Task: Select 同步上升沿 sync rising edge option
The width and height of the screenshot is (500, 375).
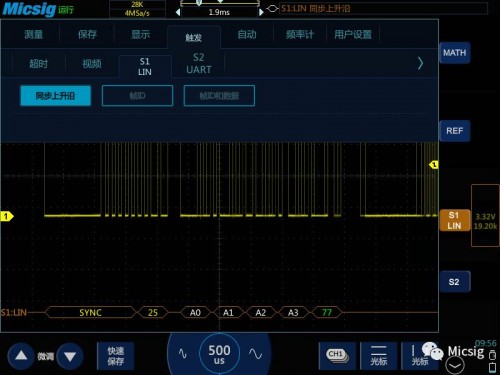Action: coord(55,96)
